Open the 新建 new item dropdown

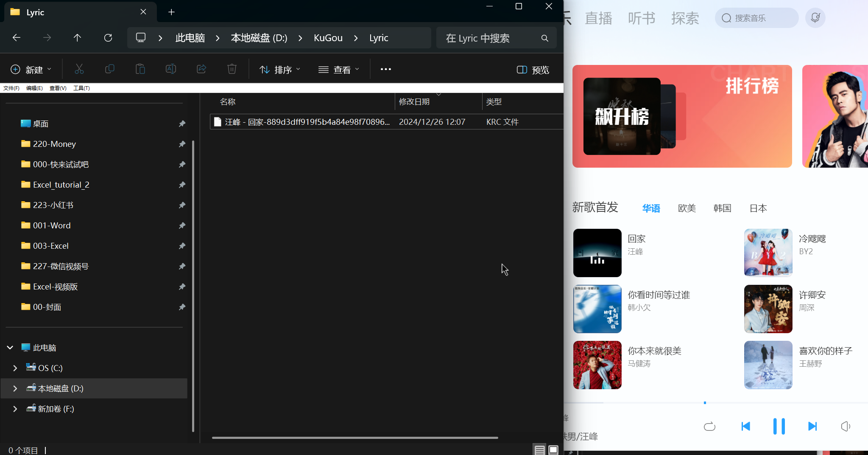(x=31, y=70)
